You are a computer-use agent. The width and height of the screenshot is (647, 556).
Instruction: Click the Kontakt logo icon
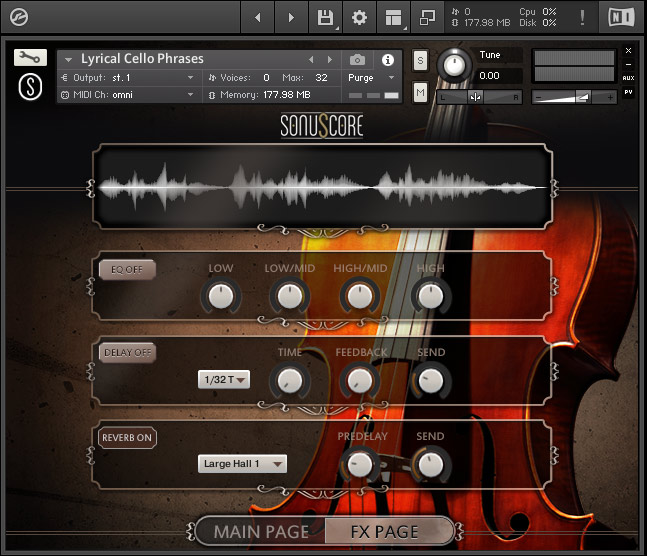click(19, 17)
